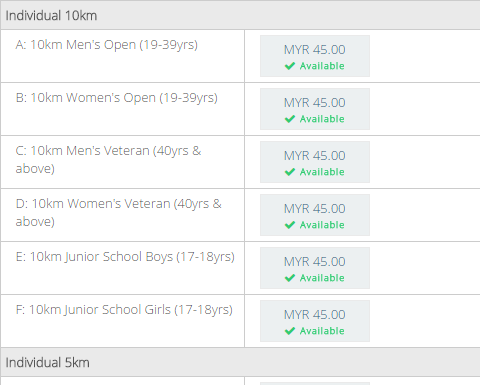
Task: Pick the Junior School Boys MYR 45.00 box
Action: coord(315,268)
